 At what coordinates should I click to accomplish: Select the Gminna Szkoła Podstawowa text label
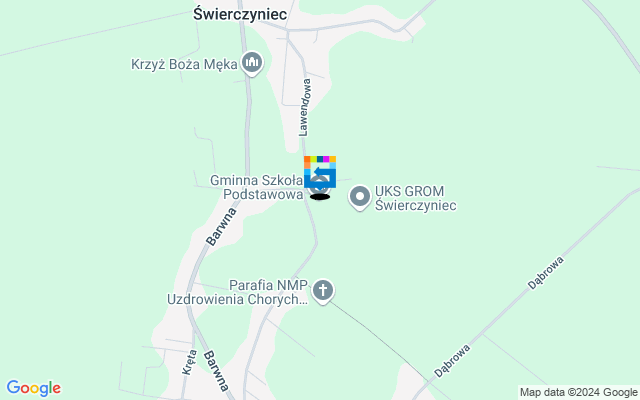[257, 187]
